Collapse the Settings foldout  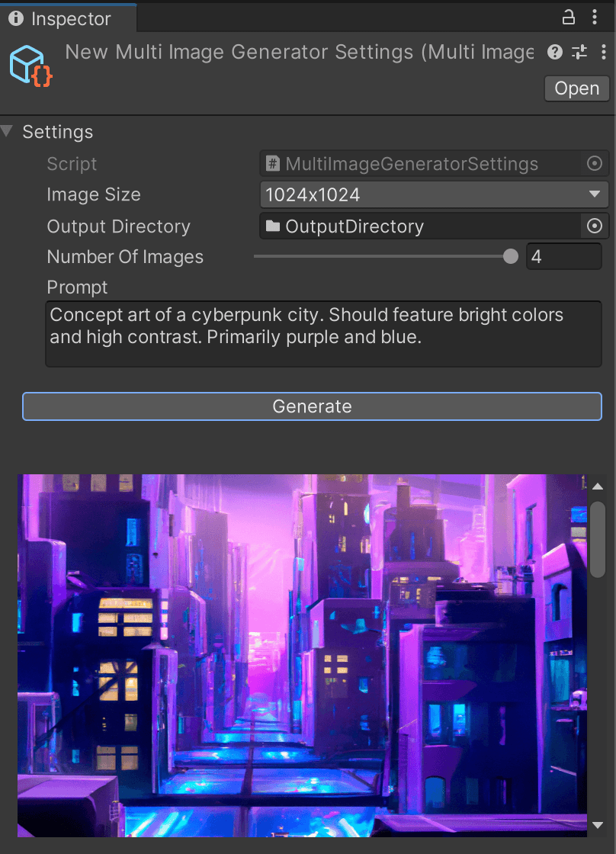8,131
